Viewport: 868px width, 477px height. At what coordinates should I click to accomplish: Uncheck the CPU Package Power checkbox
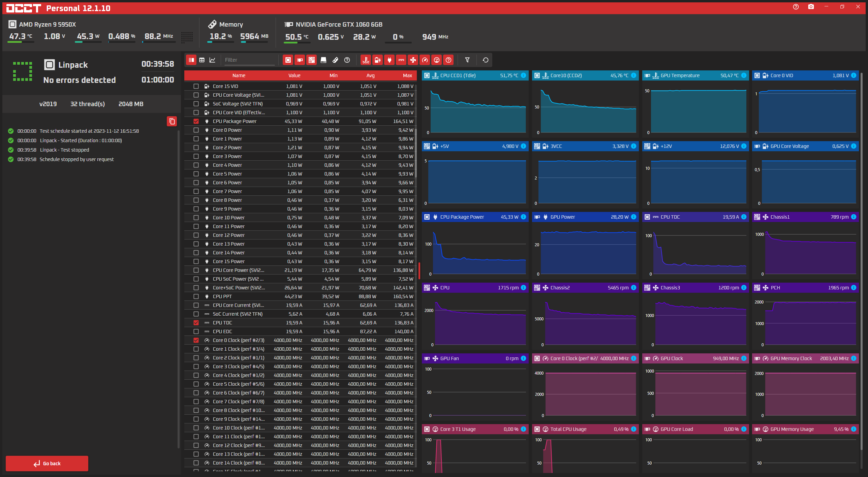click(196, 121)
